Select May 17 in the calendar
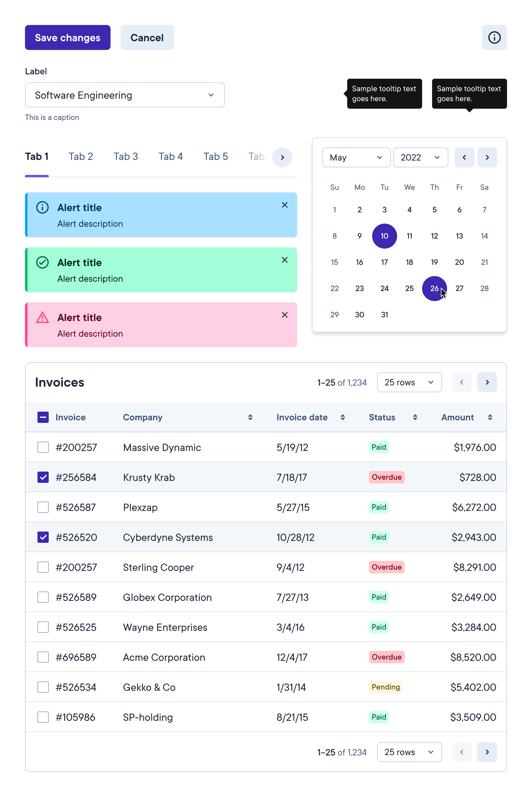 pos(384,262)
